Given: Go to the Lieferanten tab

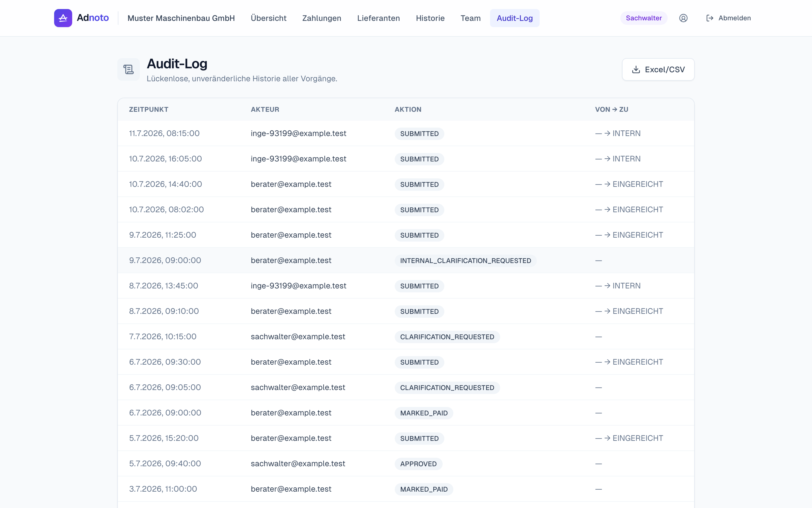Looking at the screenshot, I should [x=378, y=18].
